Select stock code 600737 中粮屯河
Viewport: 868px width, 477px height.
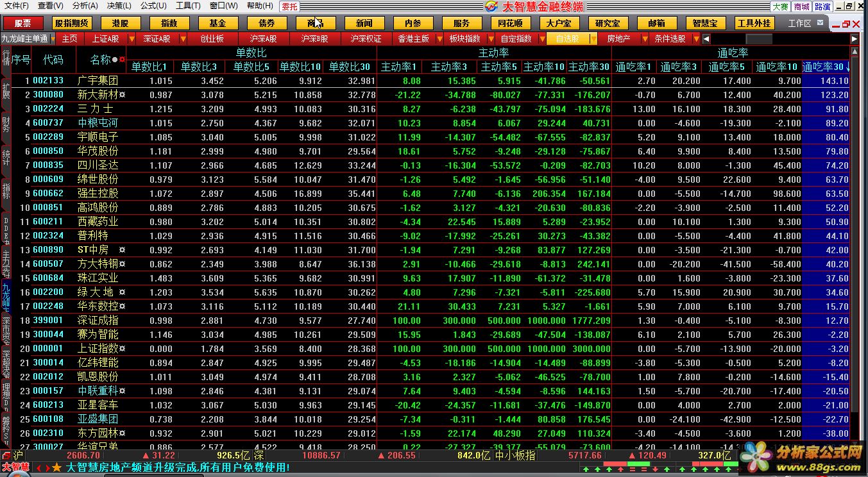pyautogui.click(x=48, y=123)
